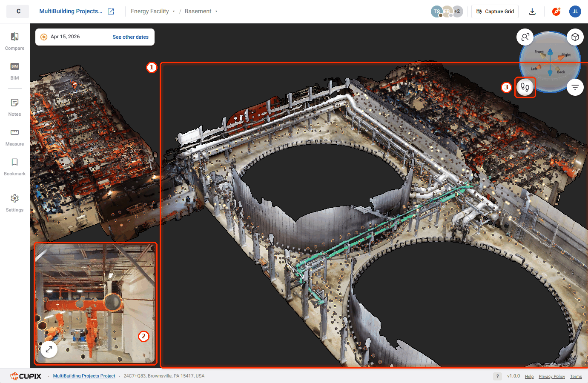Expand the Basement level dropdown

[201, 11]
